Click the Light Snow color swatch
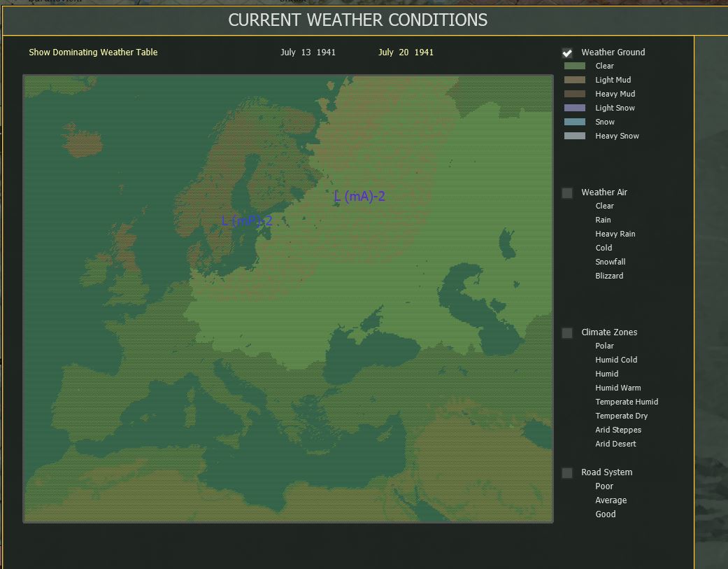Image resolution: width=728 pixels, height=569 pixels. pos(574,108)
